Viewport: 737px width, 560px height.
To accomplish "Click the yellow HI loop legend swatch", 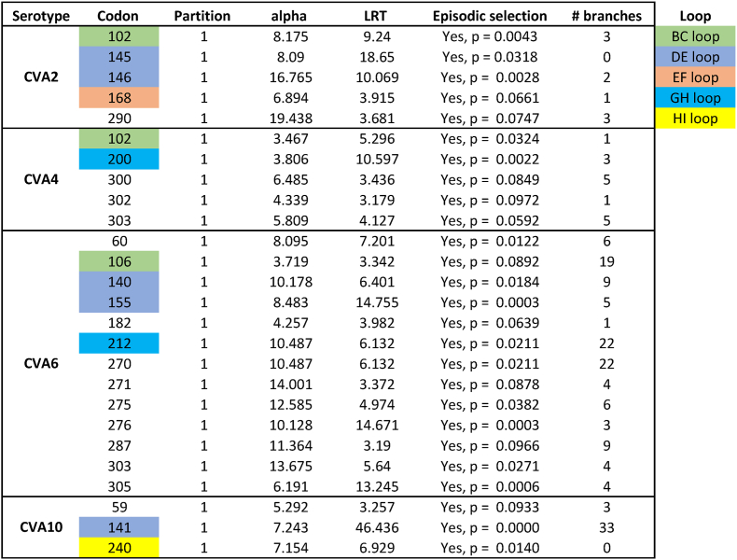I will tap(695, 118).
